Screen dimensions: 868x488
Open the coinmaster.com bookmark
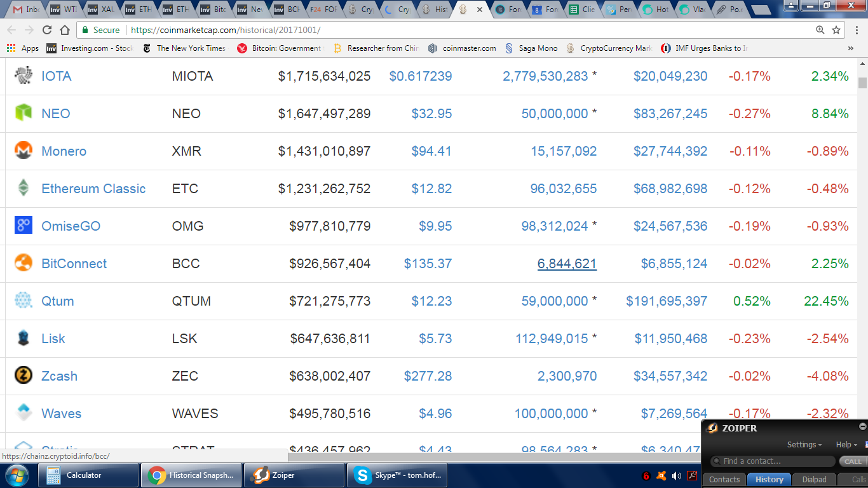point(462,48)
